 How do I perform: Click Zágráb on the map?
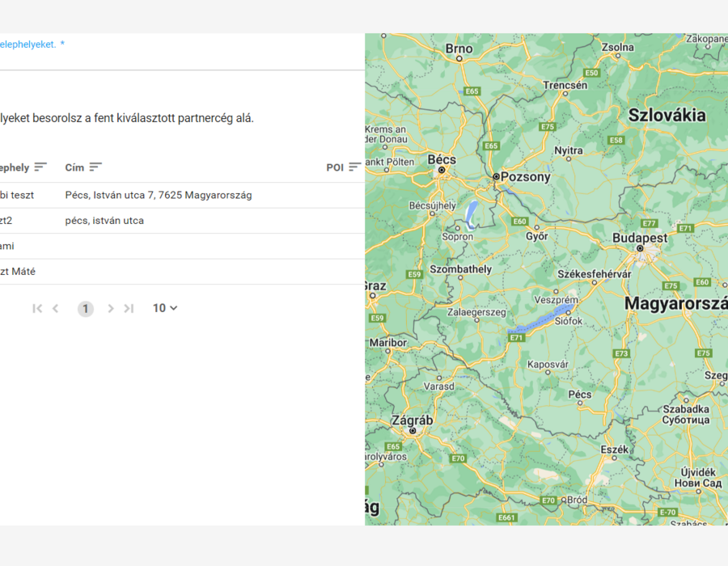point(413,430)
